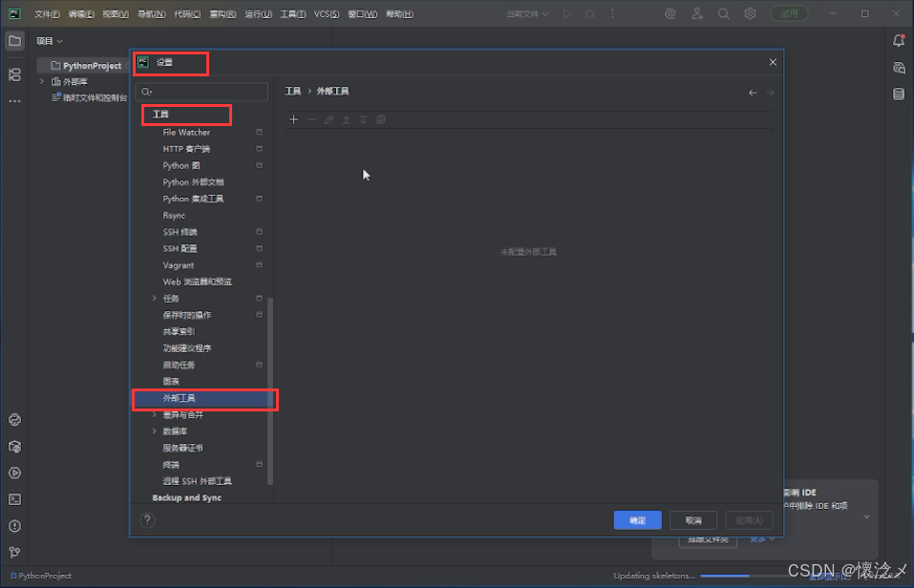Open the Services tool window icon
This screenshot has height=588, width=914.
(14, 472)
